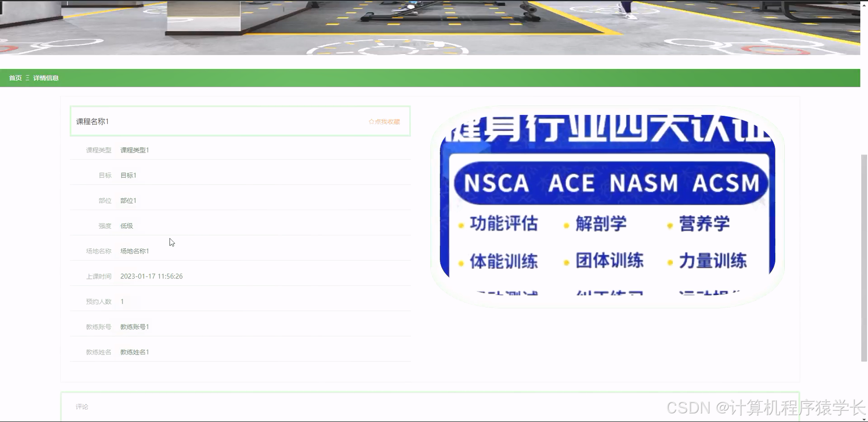This screenshot has height=422, width=868.
Task: Click the scrollbar down arrow
Action: click(x=864, y=419)
